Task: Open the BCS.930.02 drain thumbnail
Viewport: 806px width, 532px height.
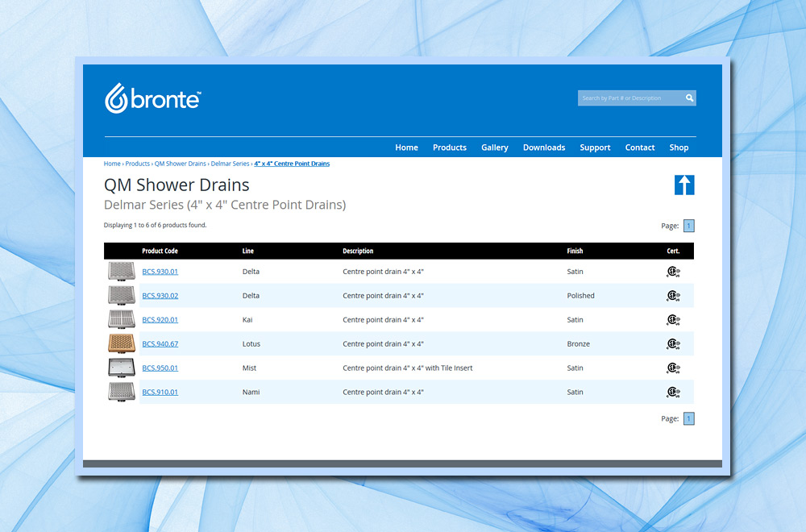Action: tap(122, 296)
